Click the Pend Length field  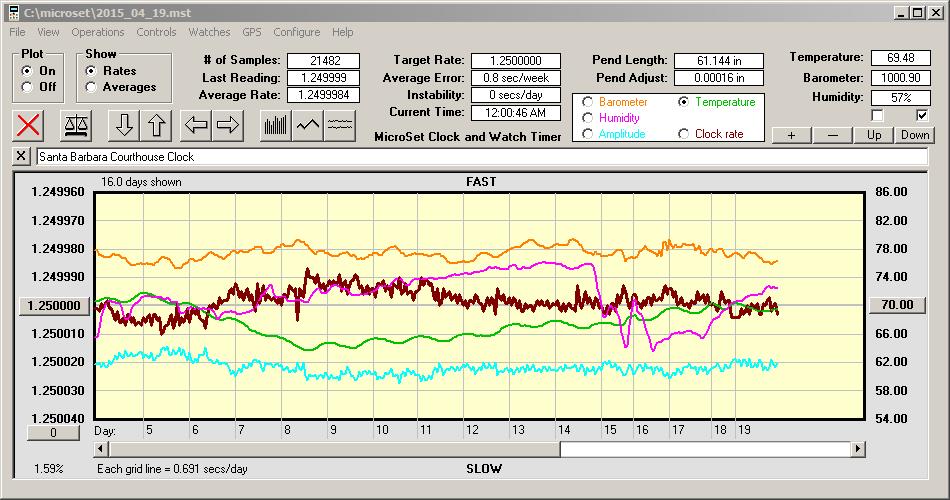click(719, 61)
